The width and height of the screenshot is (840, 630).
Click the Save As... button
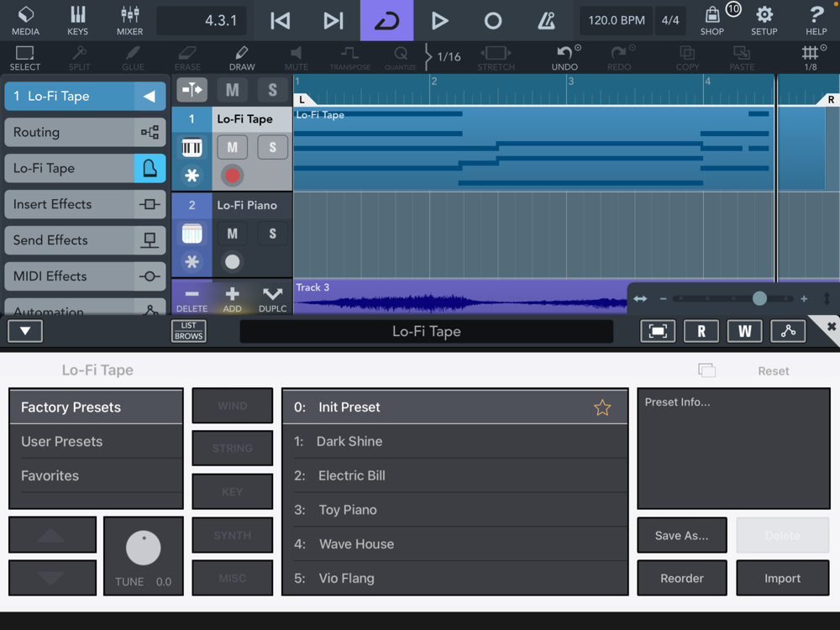coord(681,535)
